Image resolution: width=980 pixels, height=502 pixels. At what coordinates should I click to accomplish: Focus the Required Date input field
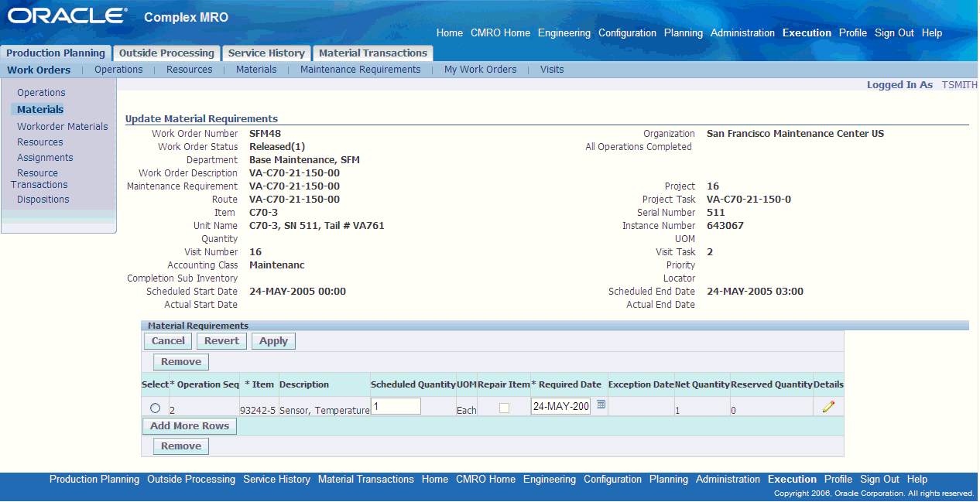(x=560, y=406)
